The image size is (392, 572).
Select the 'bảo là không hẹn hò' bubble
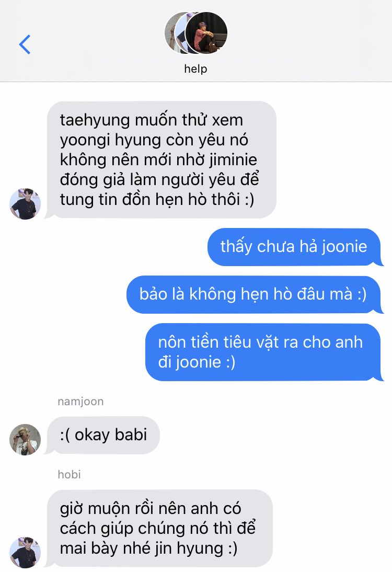[254, 294]
